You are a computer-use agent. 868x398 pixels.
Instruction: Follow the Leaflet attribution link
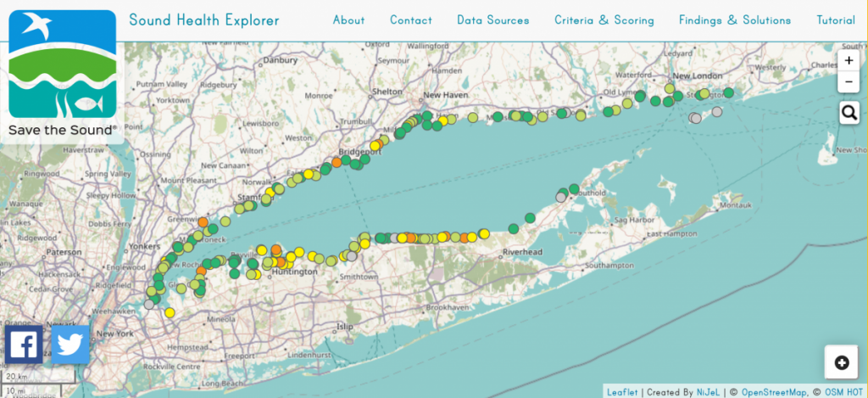pos(621,392)
